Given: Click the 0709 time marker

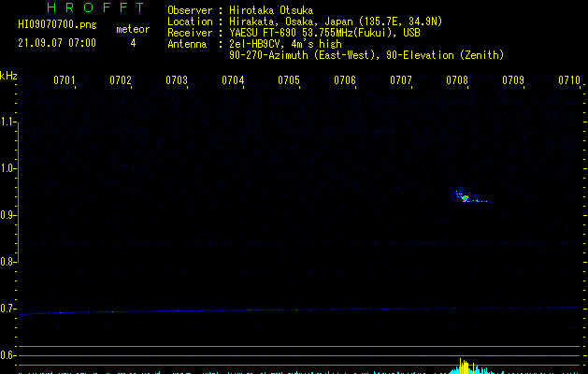Looking at the screenshot, I should (512, 80).
